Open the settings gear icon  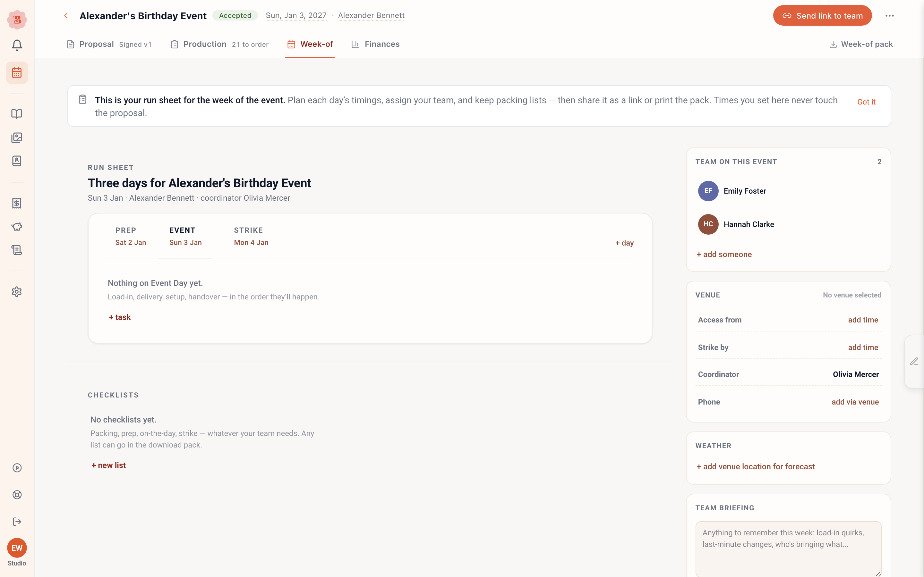(17, 292)
